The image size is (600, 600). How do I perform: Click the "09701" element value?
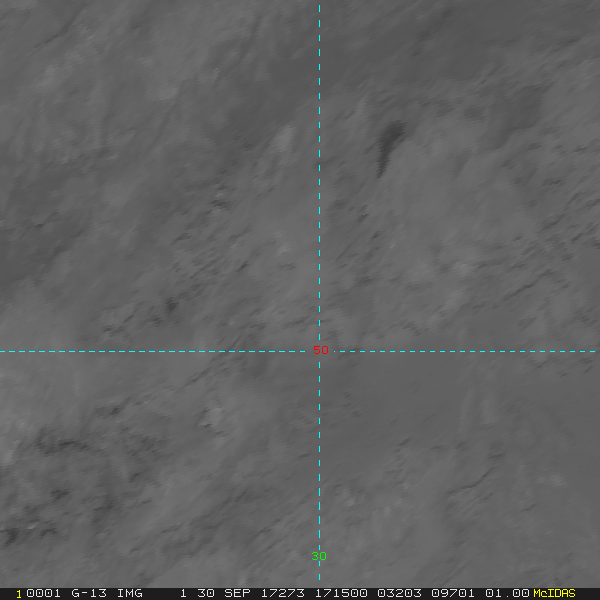pyautogui.click(x=453, y=593)
